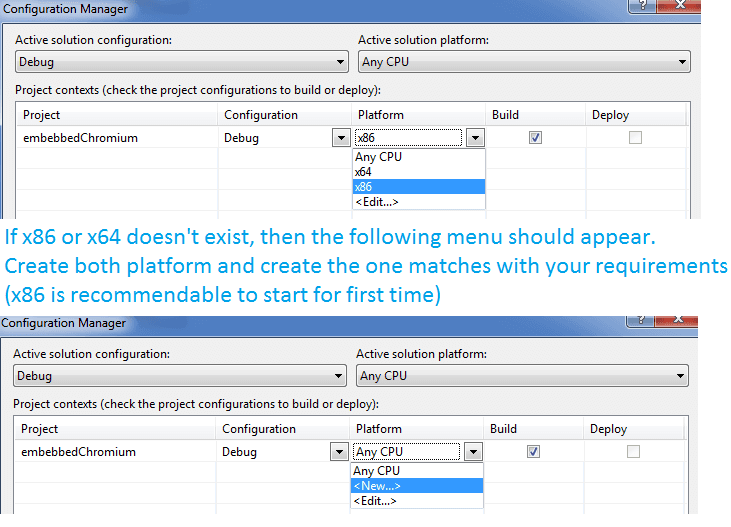Click the lower Configuration column header
The height and width of the screenshot is (527, 731).
tap(260, 429)
